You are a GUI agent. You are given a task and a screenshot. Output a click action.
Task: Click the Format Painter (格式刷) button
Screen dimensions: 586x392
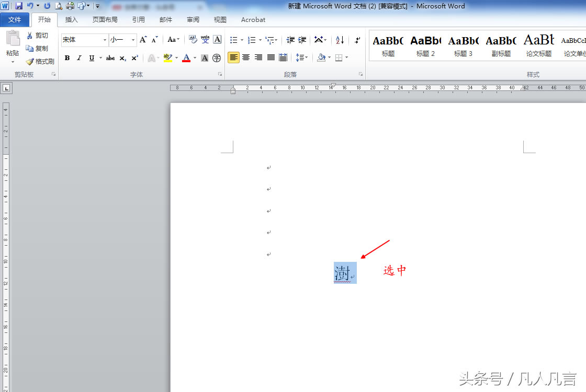[x=40, y=61]
